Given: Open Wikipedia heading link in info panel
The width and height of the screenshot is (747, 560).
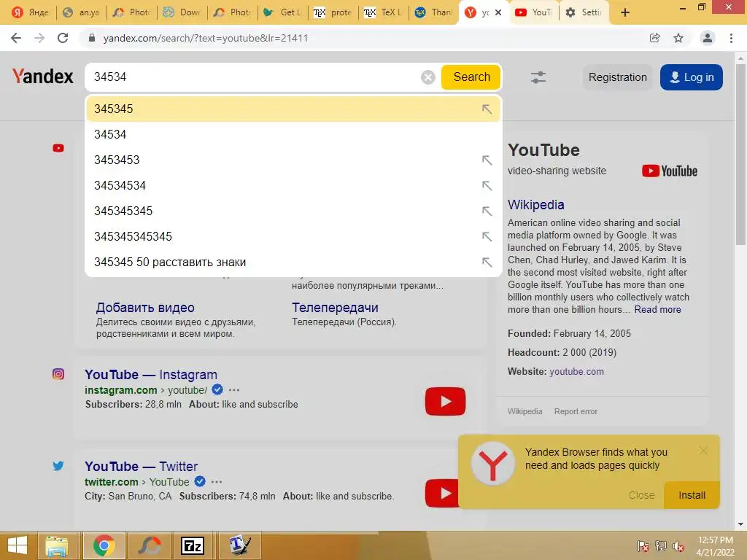Looking at the screenshot, I should [x=536, y=205].
